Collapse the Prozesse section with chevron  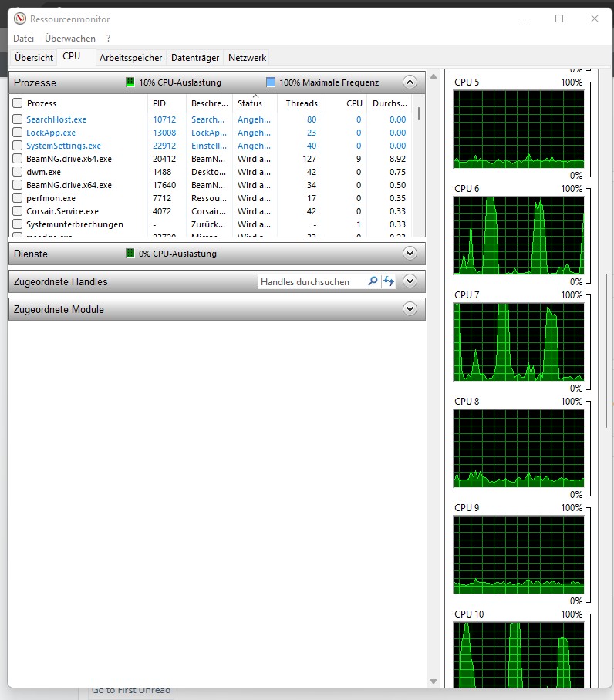(x=410, y=82)
